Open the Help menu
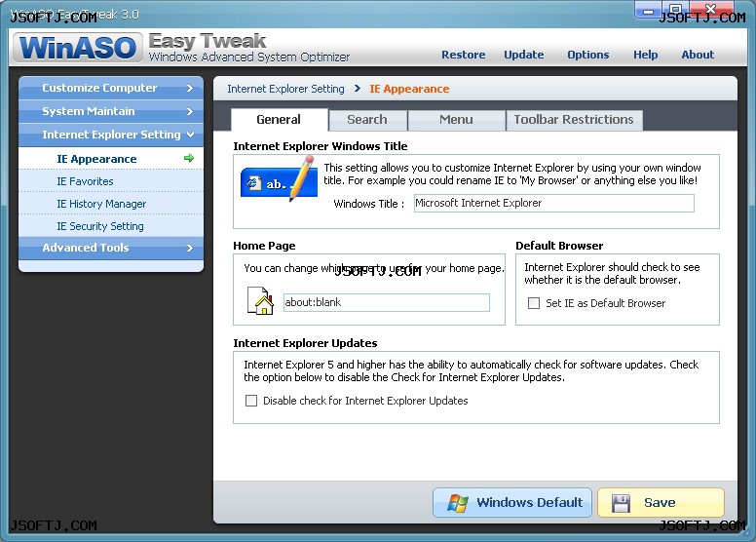The width and height of the screenshot is (756, 542). [645, 55]
